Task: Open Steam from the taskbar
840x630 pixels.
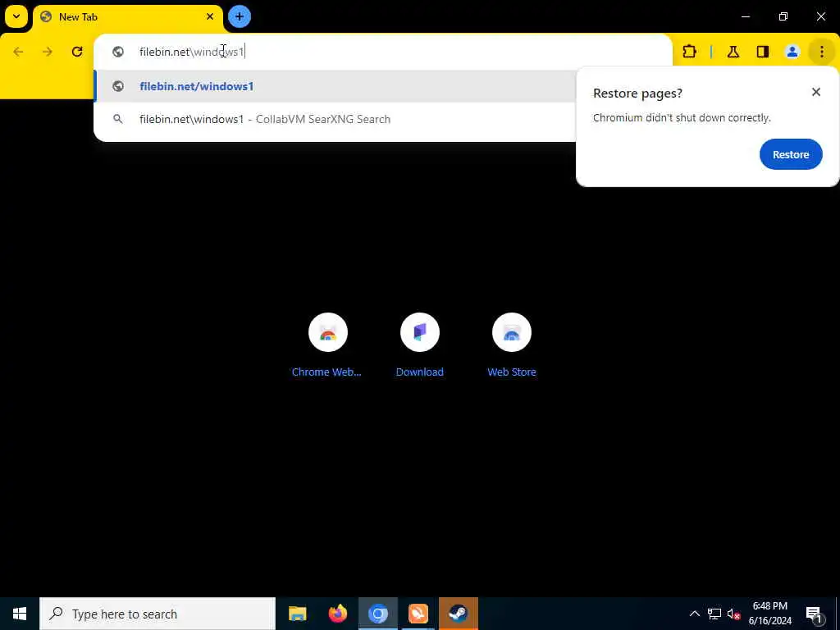Action: [458, 614]
